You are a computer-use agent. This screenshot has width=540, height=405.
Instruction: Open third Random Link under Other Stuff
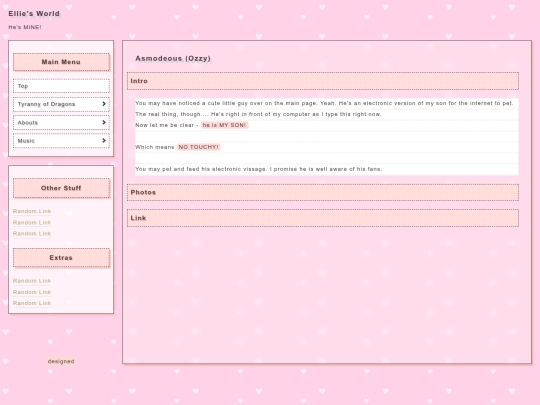click(32, 233)
